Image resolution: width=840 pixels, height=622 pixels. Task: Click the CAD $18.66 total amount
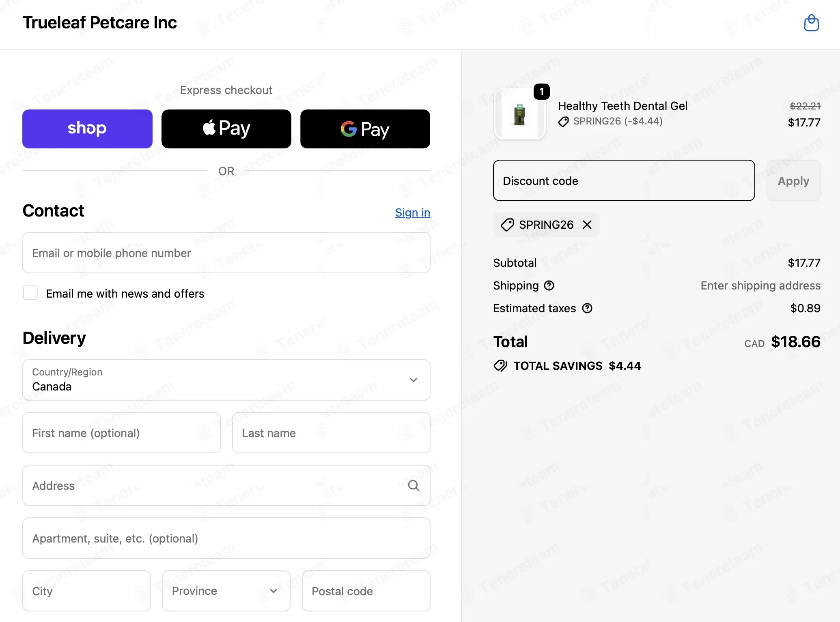point(782,342)
